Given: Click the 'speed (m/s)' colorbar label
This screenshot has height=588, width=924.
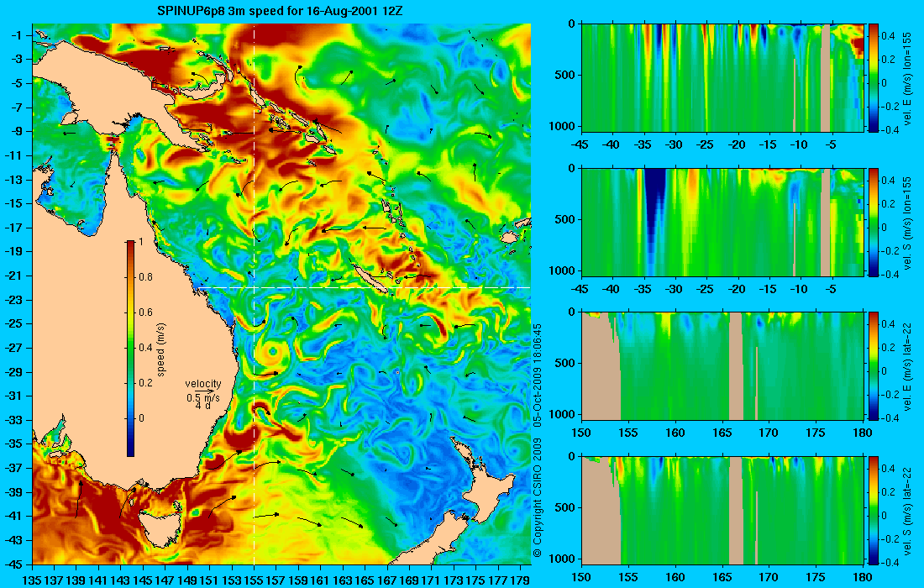Looking at the screenshot, I should [161, 349].
